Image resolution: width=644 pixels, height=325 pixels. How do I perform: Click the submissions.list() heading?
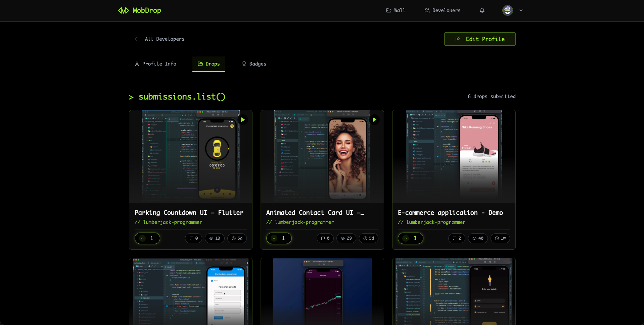click(177, 97)
